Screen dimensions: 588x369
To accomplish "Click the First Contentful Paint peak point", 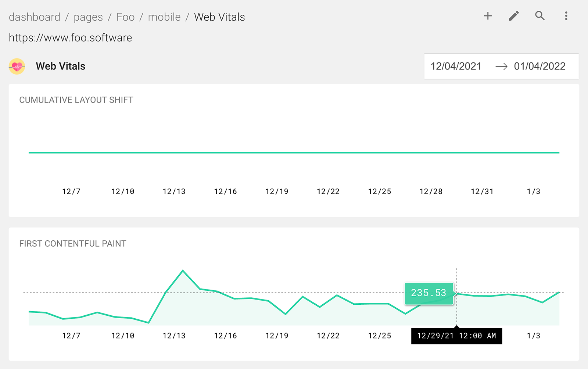I will click(183, 271).
